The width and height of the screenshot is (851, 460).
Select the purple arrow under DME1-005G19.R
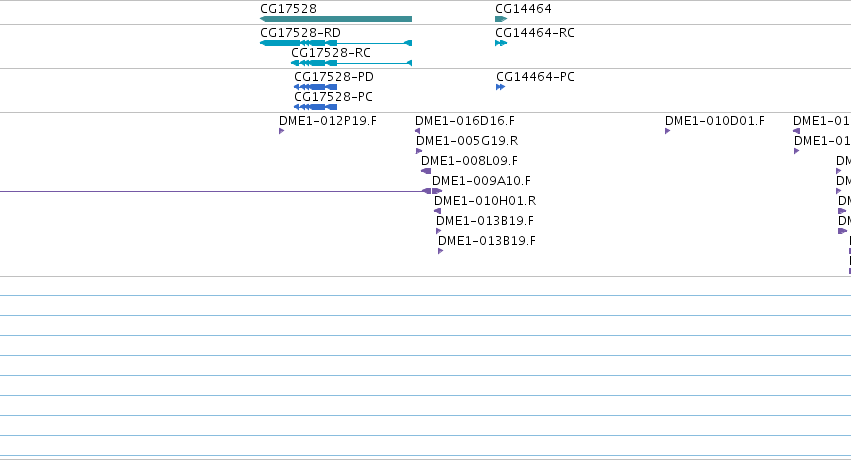(x=418, y=151)
